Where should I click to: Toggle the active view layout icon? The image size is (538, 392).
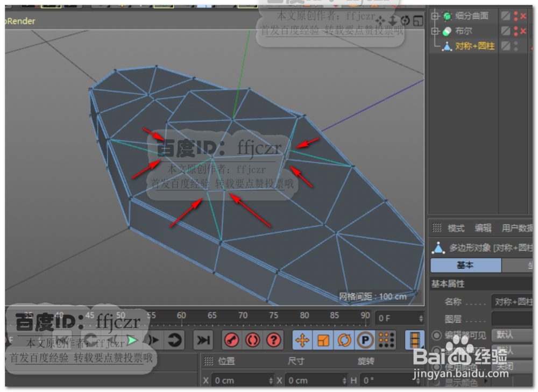pyautogui.click(x=418, y=21)
